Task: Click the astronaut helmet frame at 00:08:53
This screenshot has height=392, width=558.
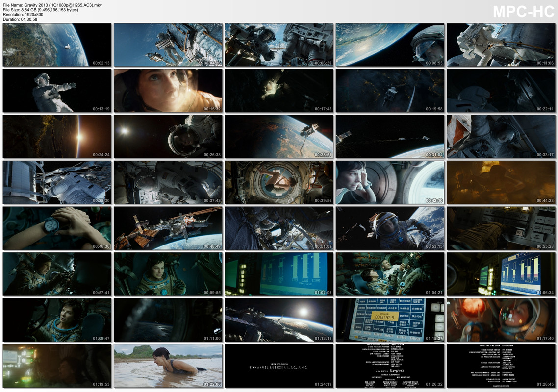Action: tap(390, 45)
